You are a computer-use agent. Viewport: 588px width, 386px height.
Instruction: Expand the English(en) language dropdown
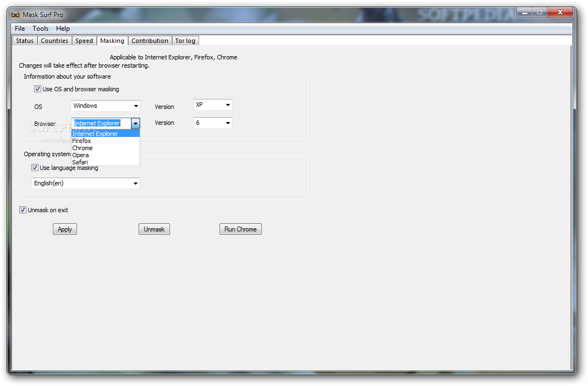[85, 183]
